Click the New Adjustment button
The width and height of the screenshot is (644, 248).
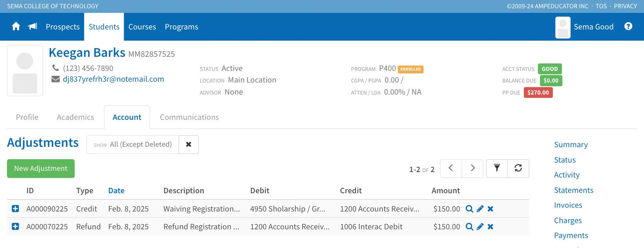41,168
